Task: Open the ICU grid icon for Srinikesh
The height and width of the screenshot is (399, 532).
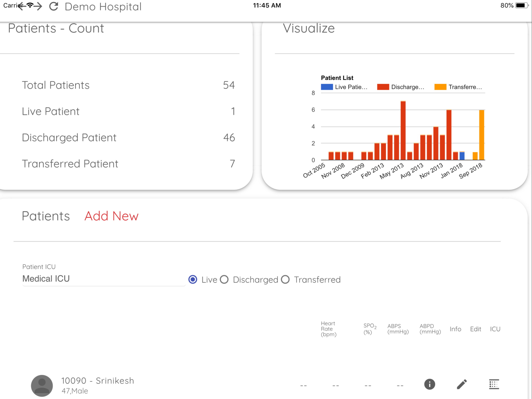Action: point(494,384)
